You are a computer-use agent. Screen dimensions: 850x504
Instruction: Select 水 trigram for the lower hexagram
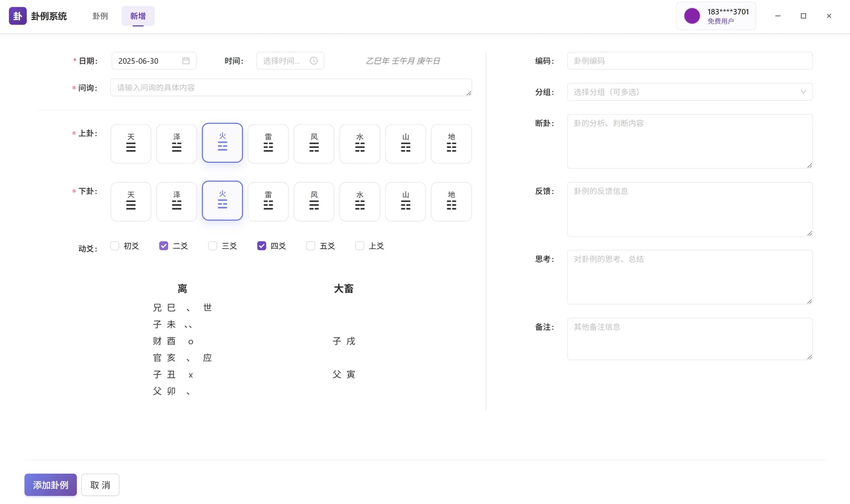coord(359,201)
